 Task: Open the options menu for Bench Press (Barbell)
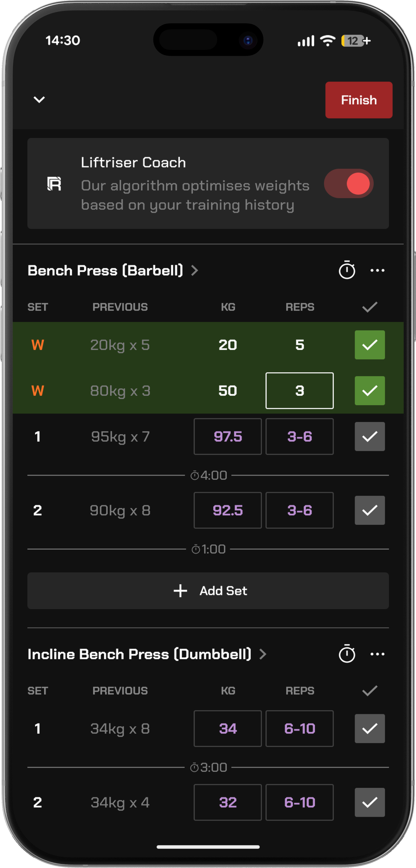378,270
